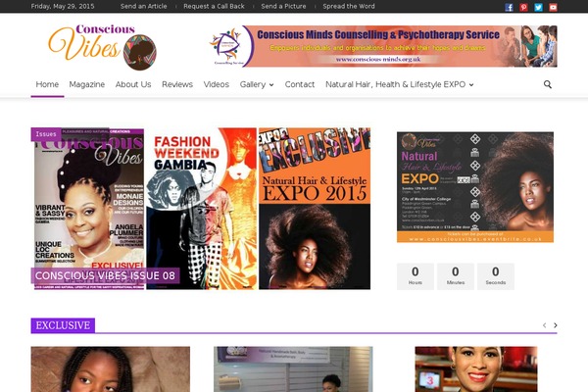Click the EXCLUSIVE section heading

[x=63, y=325]
